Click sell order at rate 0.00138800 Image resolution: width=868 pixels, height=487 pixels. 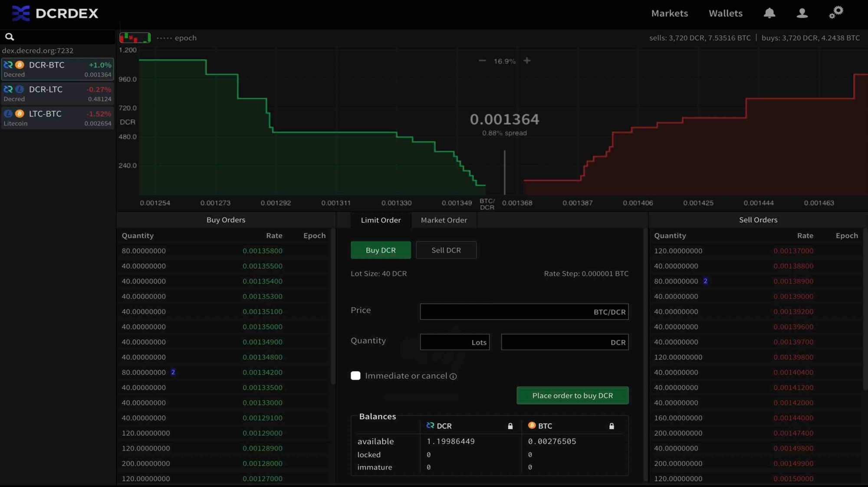click(756, 266)
